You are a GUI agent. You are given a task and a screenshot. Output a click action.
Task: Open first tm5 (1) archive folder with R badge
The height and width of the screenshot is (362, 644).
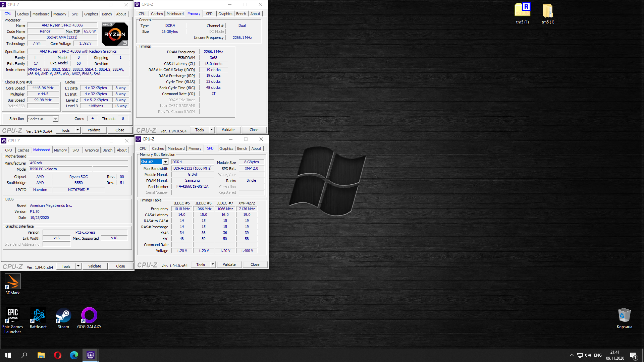tap(522, 13)
